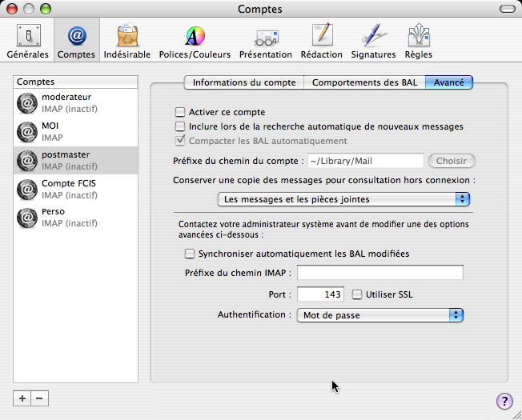The height and width of the screenshot is (420, 522).
Task: Click the Préfixe du chemin IMAP field
Action: [379, 273]
